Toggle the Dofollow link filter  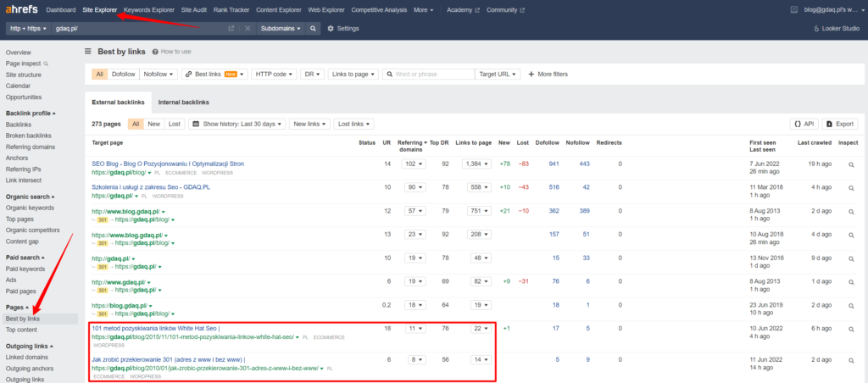[x=124, y=74]
